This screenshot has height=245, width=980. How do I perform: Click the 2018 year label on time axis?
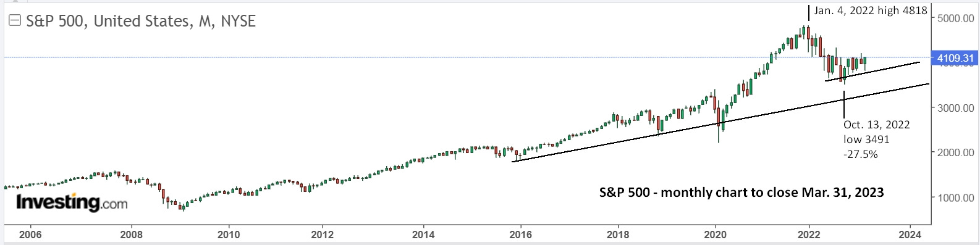618,235
